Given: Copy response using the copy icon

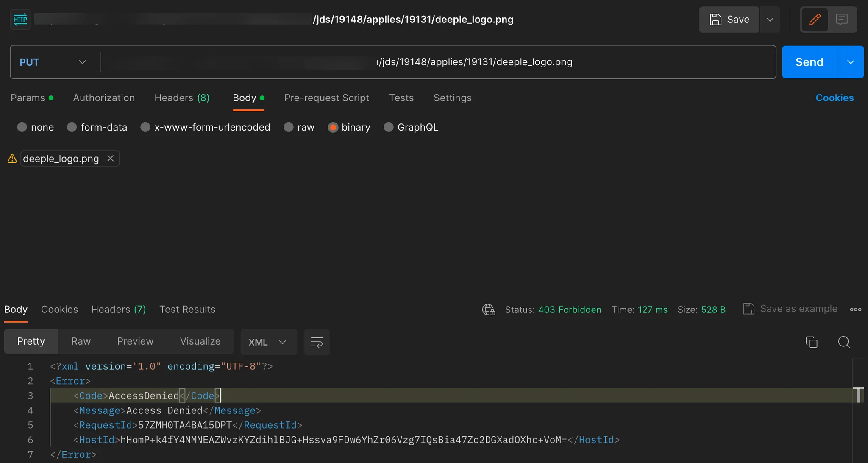Looking at the screenshot, I should [811, 342].
